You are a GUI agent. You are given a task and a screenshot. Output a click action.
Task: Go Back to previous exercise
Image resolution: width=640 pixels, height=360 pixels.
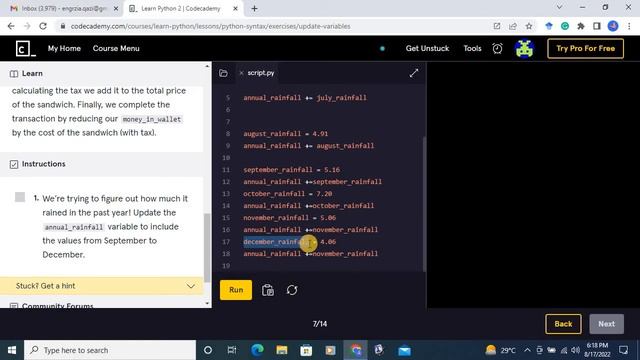pyautogui.click(x=563, y=324)
